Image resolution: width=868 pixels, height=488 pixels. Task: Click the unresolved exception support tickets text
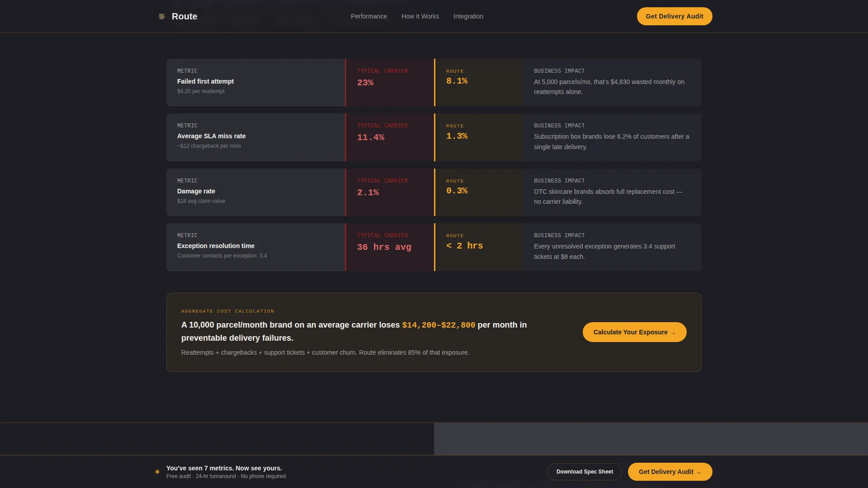(604, 251)
